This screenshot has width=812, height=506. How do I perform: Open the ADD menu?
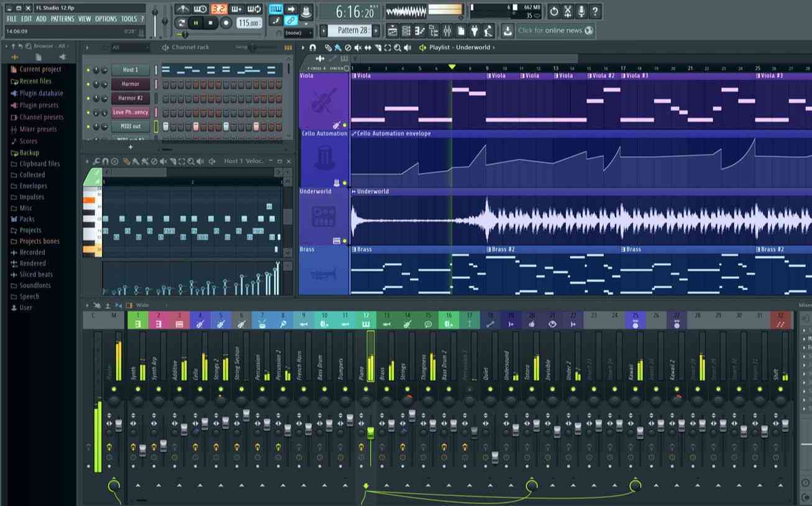(41, 19)
